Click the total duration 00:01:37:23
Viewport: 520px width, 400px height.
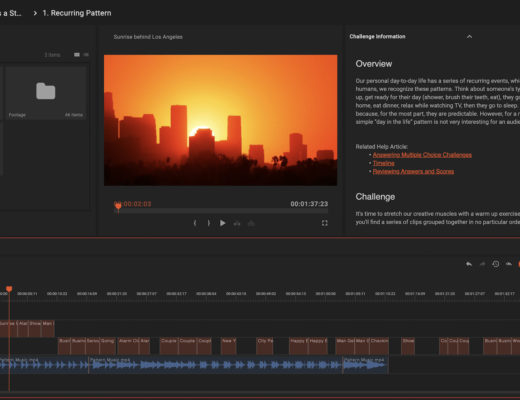[309, 204]
